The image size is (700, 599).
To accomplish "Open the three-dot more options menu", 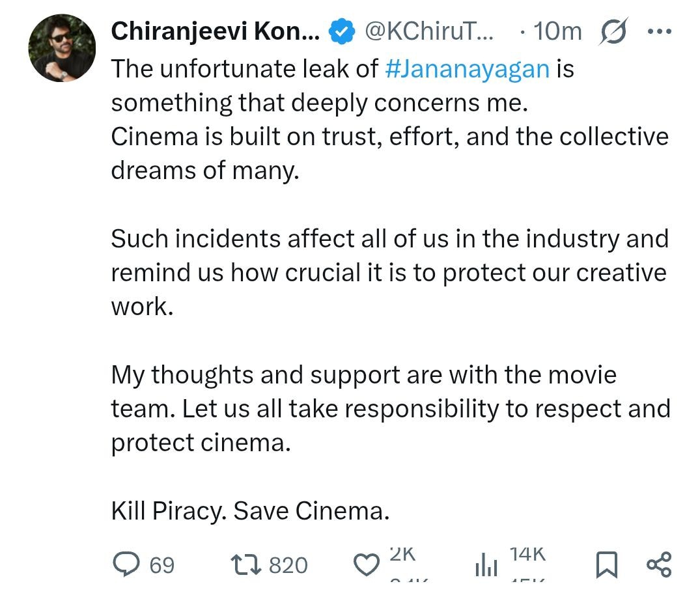I will click(x=659, y=31).
